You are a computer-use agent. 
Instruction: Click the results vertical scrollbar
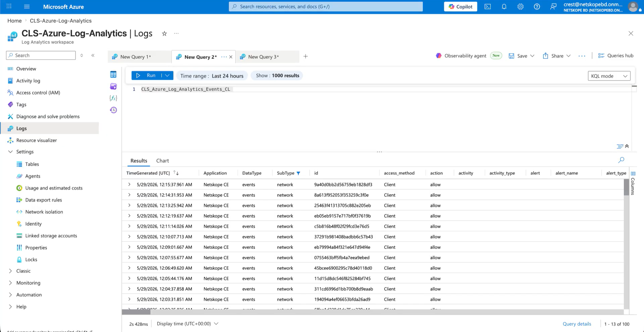[x=626, y=187]
